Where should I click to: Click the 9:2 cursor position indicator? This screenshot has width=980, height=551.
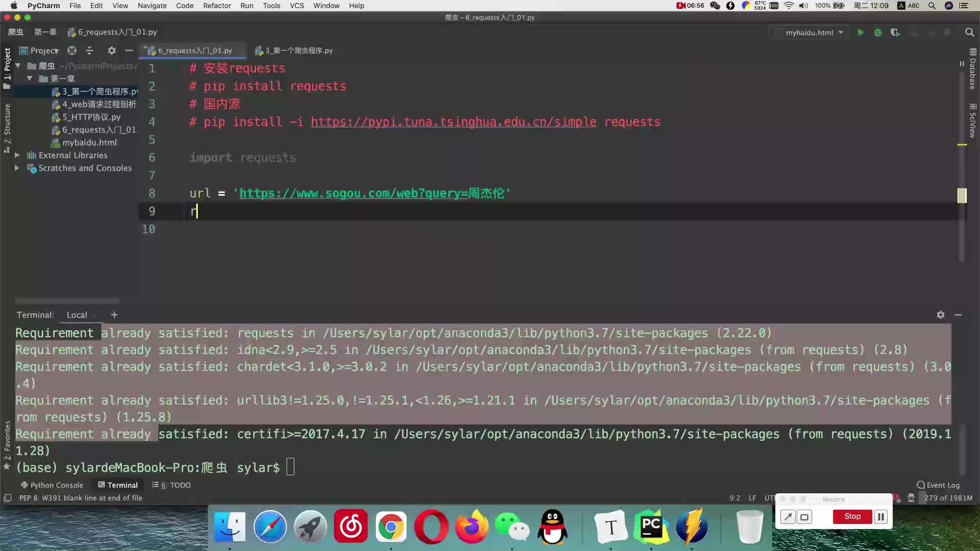734,498
